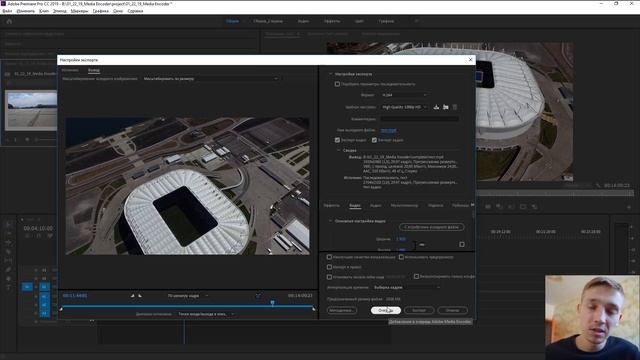Click the in point handle of export range bar

pos(61,309)
